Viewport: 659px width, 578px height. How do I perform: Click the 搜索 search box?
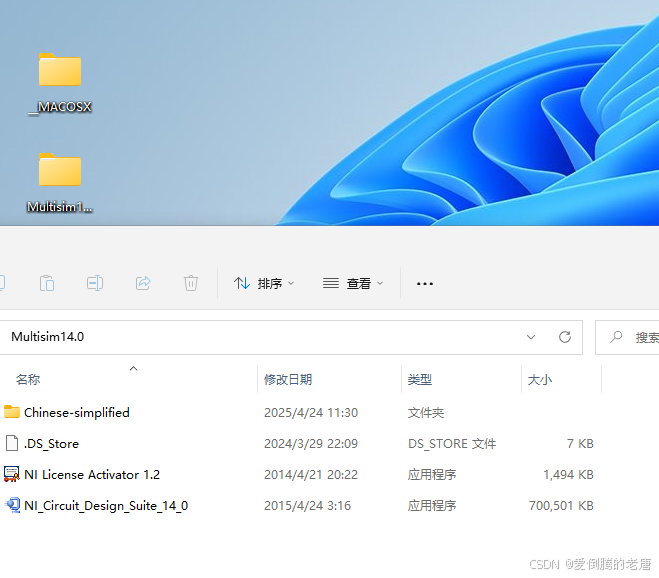[x=627, y=338]
